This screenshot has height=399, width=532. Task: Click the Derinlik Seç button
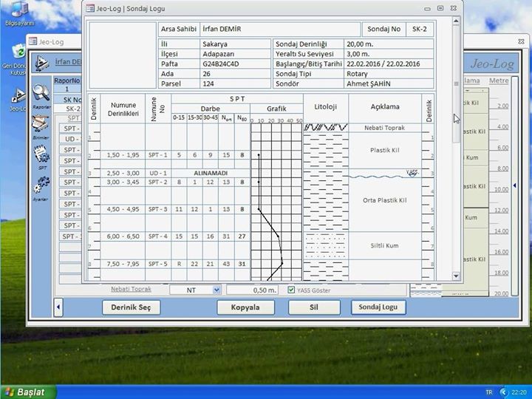[131, 307]
